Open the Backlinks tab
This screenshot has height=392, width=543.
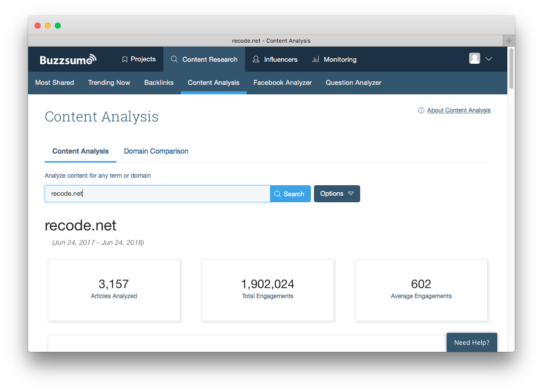159,83
